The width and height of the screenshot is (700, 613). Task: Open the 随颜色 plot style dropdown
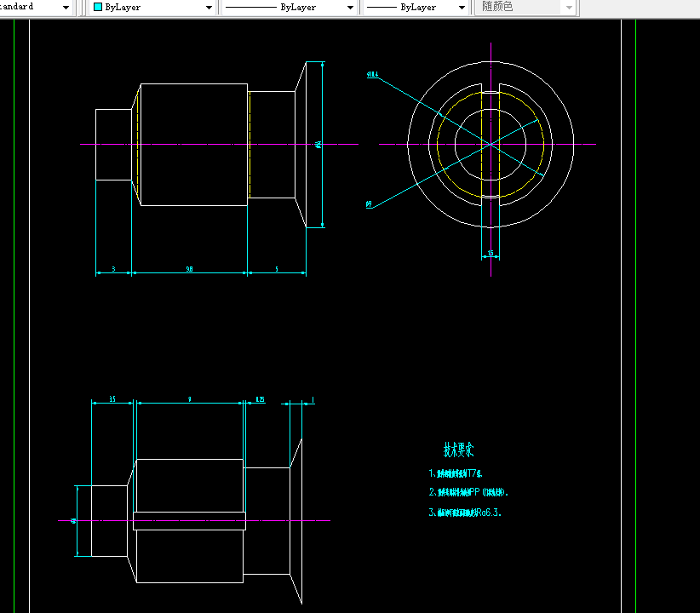[525, 7]
